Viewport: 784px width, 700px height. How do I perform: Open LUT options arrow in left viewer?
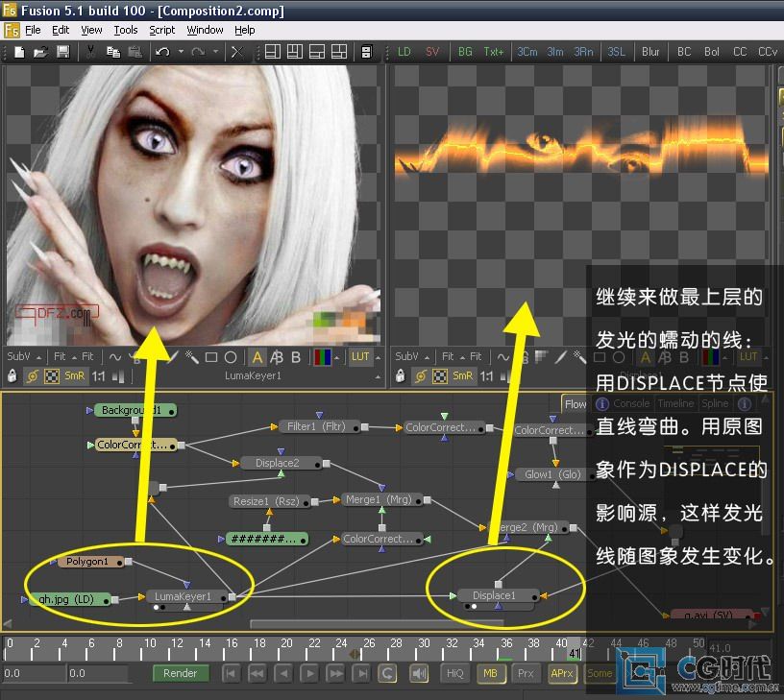point(378,358)
